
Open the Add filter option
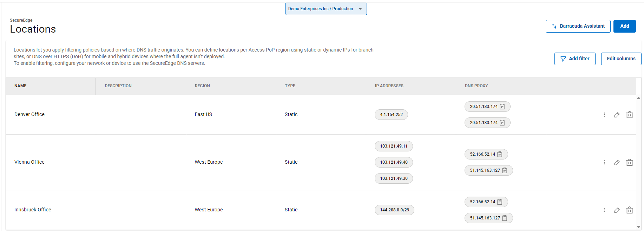point(574,59)
